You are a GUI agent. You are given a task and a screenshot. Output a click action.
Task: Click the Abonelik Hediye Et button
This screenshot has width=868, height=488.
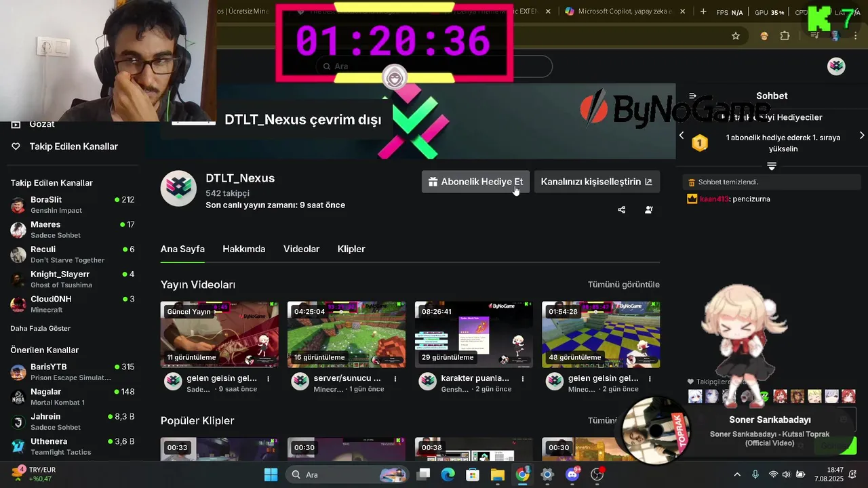(475, 182)
